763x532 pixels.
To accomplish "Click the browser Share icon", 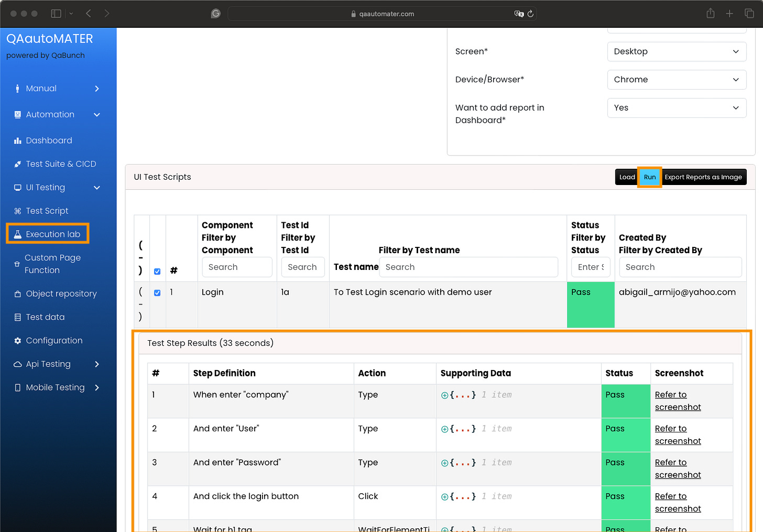I will pos(711,14).
